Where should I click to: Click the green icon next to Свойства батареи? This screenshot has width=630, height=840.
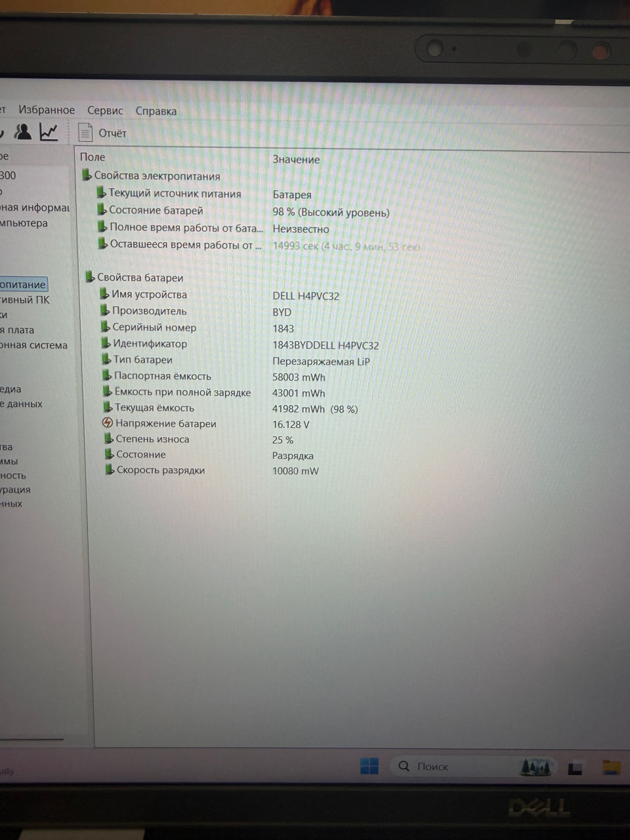click(x=89, y=277)
